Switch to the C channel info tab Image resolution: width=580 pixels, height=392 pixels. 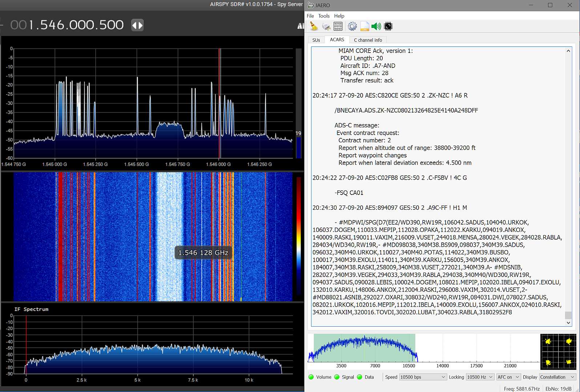[x=368, y=40]
